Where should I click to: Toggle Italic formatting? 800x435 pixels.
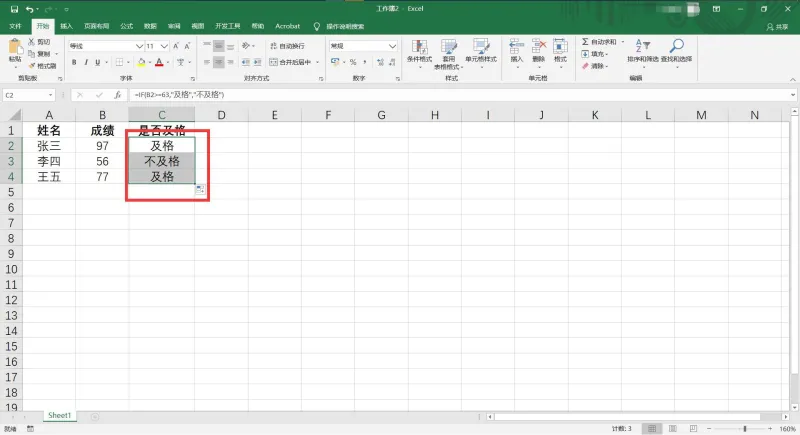(x=86, y=62)
